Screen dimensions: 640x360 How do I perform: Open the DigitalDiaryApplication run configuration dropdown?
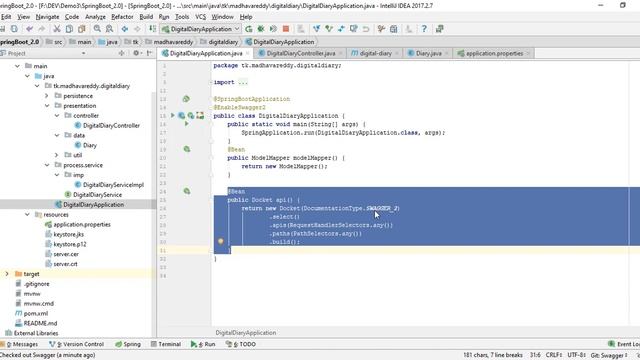(200, 29)
